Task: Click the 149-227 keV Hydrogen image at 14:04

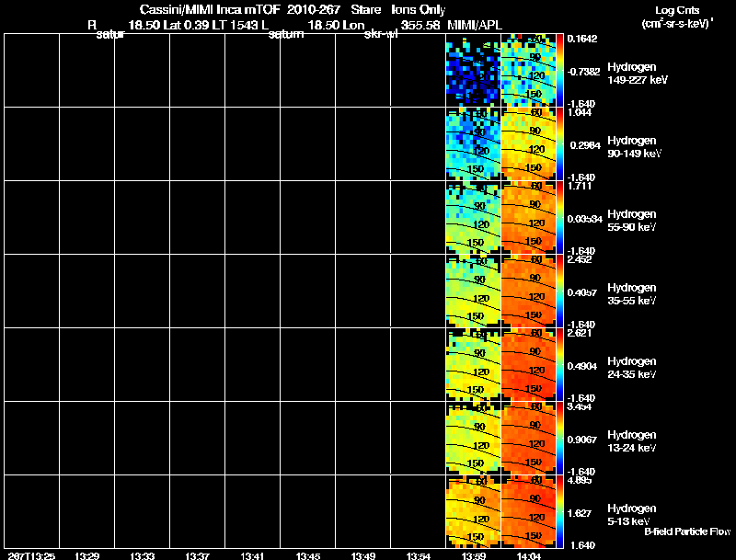Action: [528, 71]
